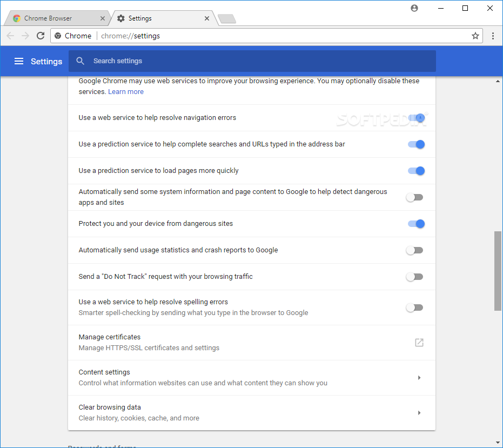Go forward with the forward arrow
The height and width of the screenshot is (448, 503).
[x=25, y=36]
